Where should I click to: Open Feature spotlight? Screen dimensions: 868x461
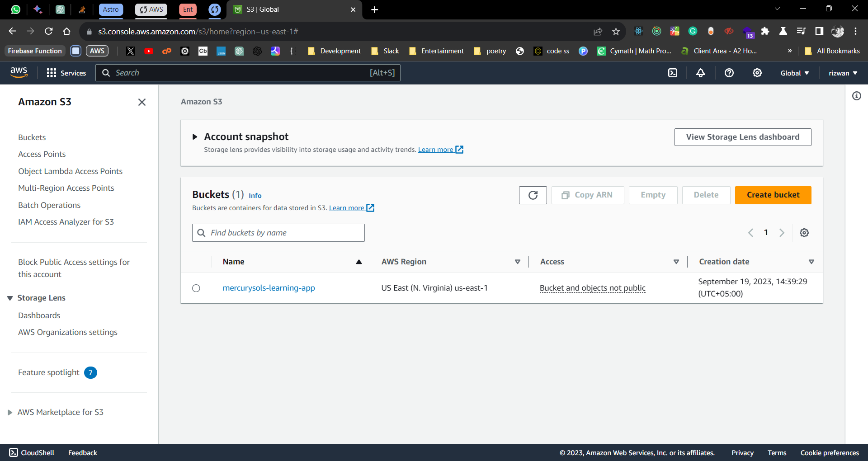click(x=49, y=372)
